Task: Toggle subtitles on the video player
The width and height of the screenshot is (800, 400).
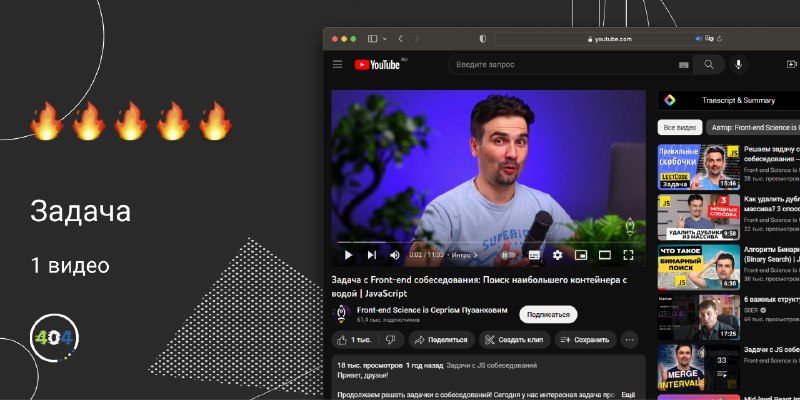Action: 534,255
